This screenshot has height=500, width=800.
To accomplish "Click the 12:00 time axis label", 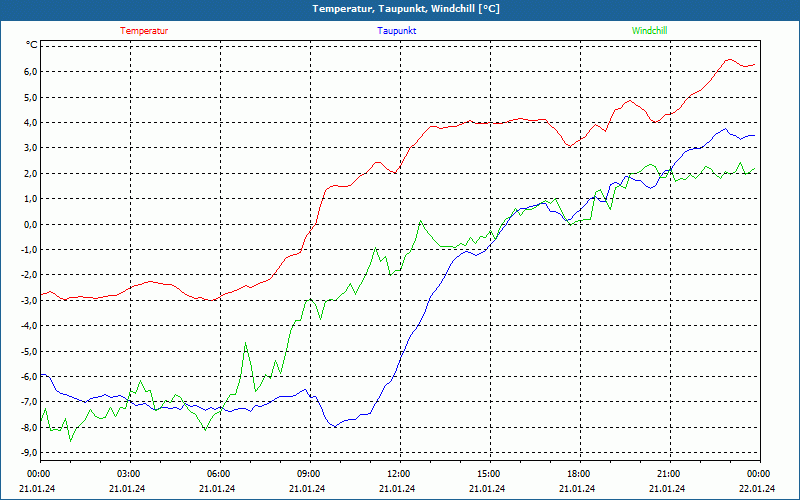I will click(398, 474).
